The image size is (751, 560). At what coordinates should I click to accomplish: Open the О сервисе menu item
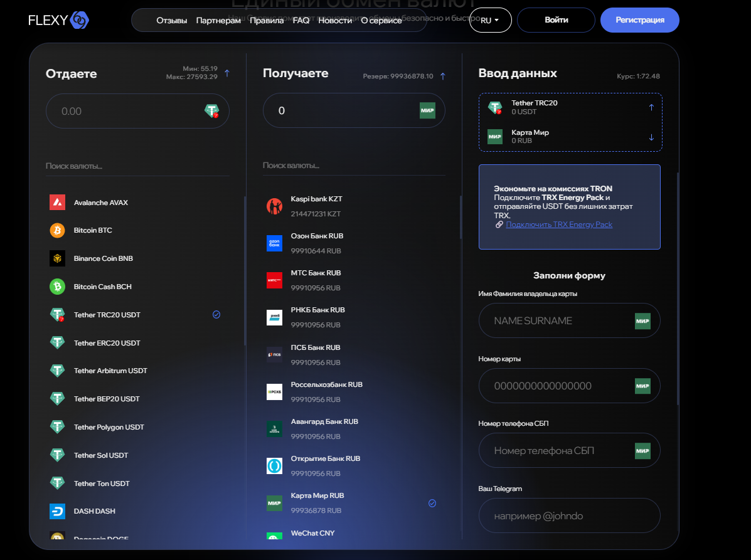click(x=381, y=21)
